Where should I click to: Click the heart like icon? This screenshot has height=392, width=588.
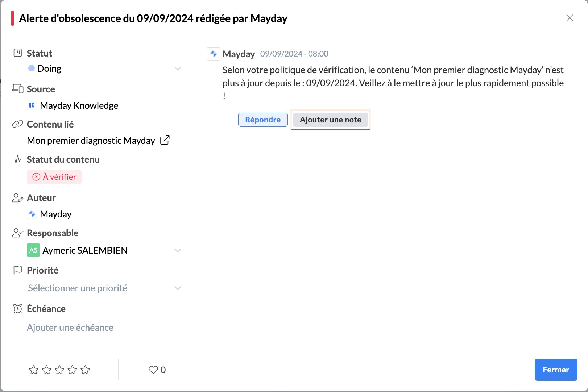click(153, 370)
